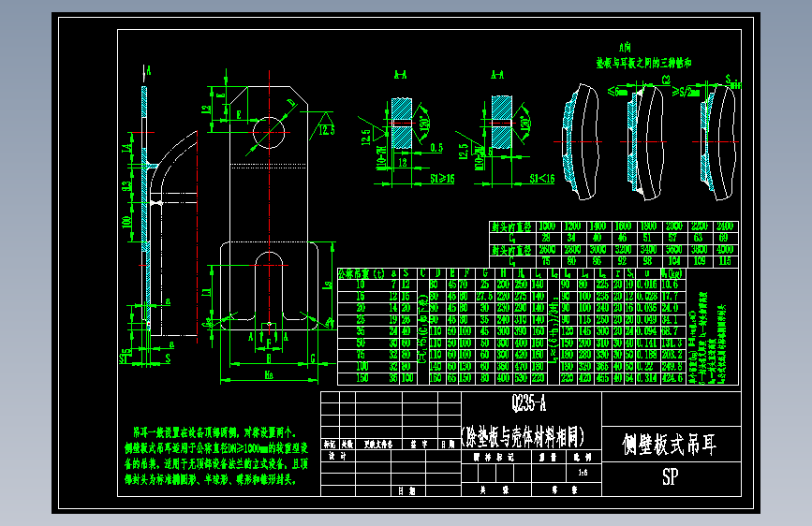Click the 27.5 value in G column
Image resolution: width=812 pixels, height=526 pixels.
[485, 296]
